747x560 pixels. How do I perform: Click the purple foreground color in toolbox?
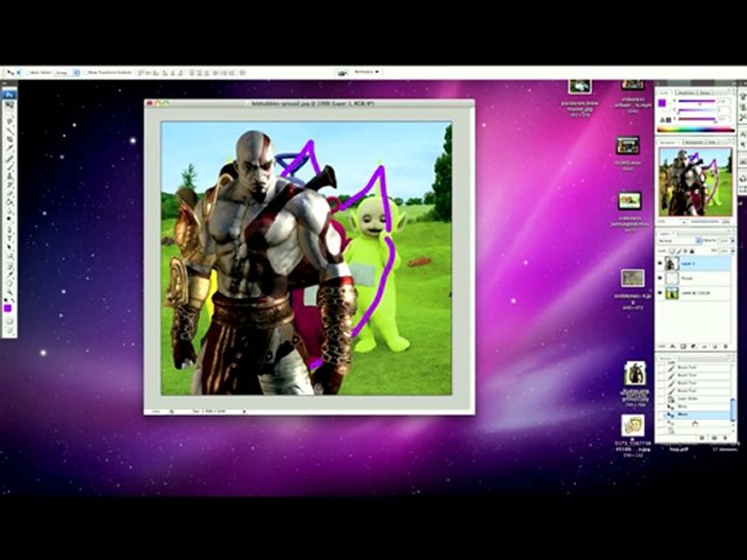pos(8,308)
